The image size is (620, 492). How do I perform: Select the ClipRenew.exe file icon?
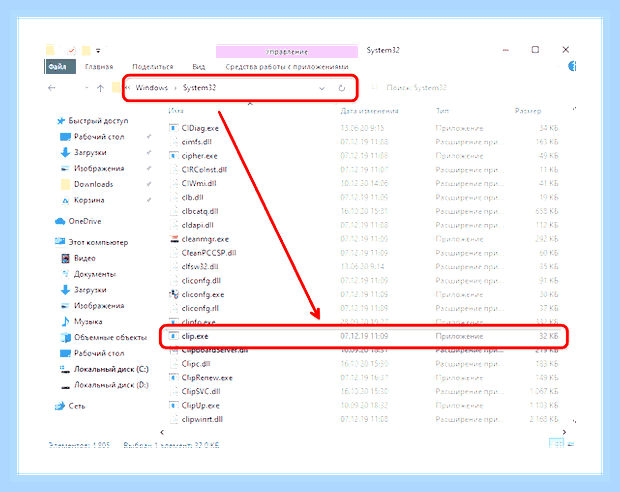173,378
